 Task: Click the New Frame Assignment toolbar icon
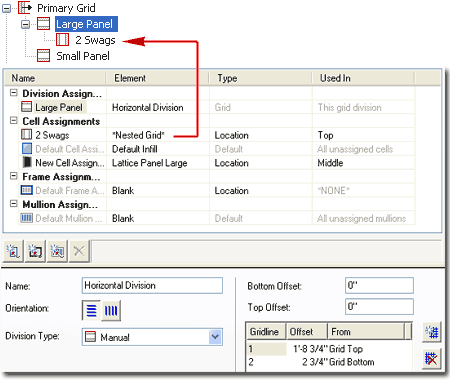tap(35, 251)
